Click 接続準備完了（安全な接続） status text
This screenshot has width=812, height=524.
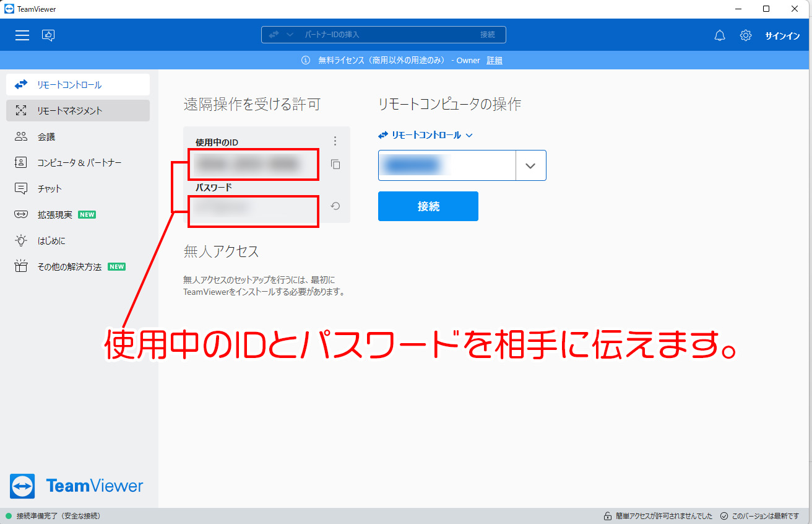tap(58, 516)
